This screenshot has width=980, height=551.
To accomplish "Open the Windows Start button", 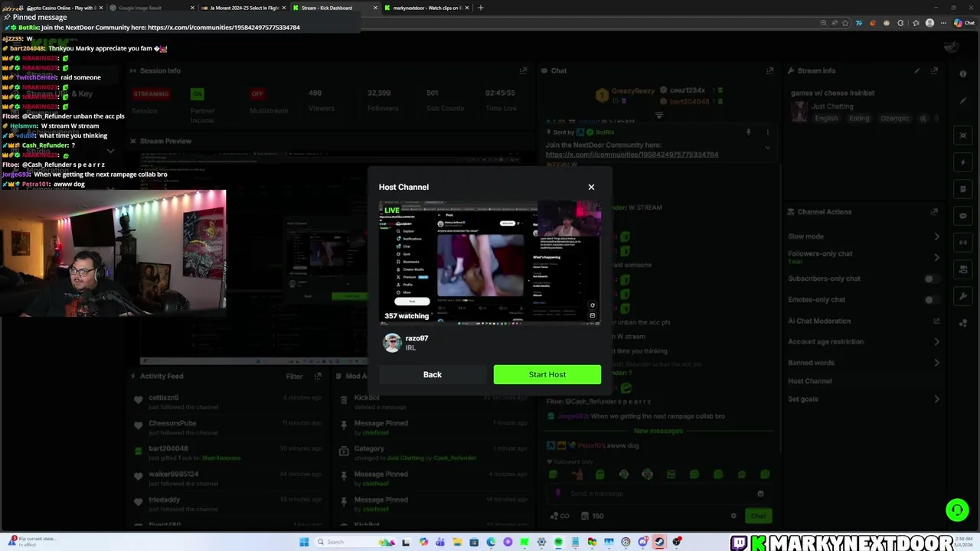I will [x=304, y=542].
